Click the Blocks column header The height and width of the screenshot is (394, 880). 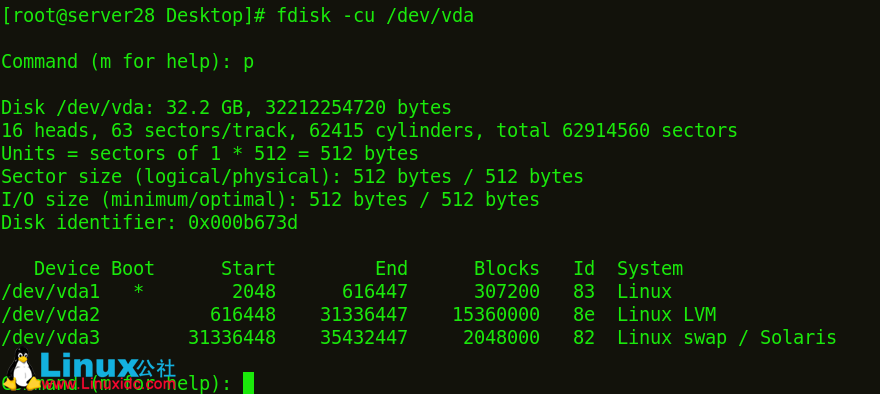click(507, 268)
